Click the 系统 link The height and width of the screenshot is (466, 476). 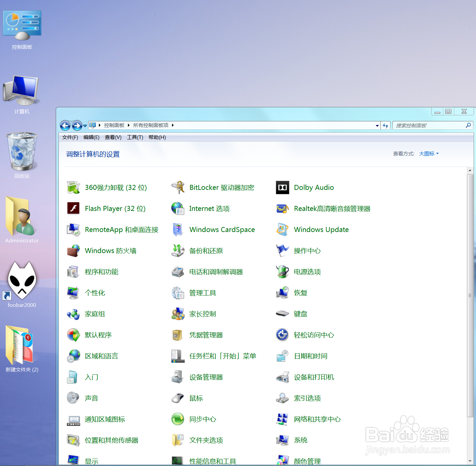(x=301, y=440)
